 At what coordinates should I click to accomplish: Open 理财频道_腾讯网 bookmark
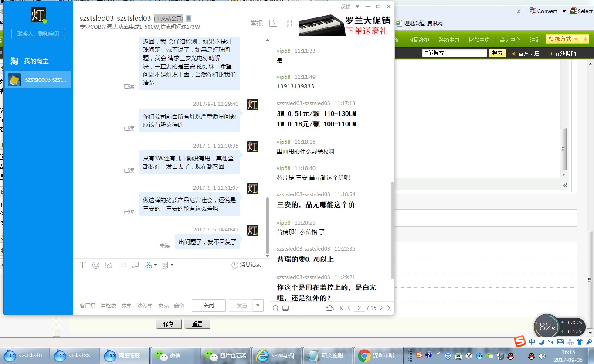419,23
